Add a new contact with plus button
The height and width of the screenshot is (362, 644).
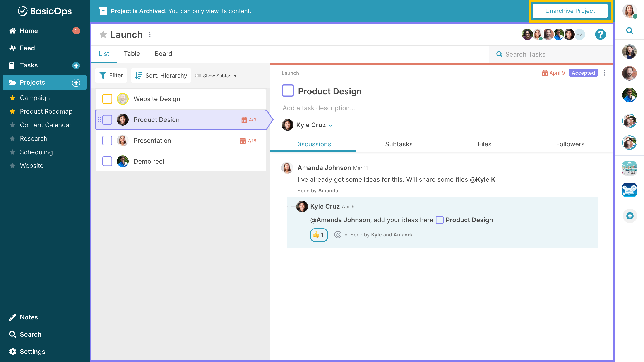pyautogui.click(x=630, y=216)
